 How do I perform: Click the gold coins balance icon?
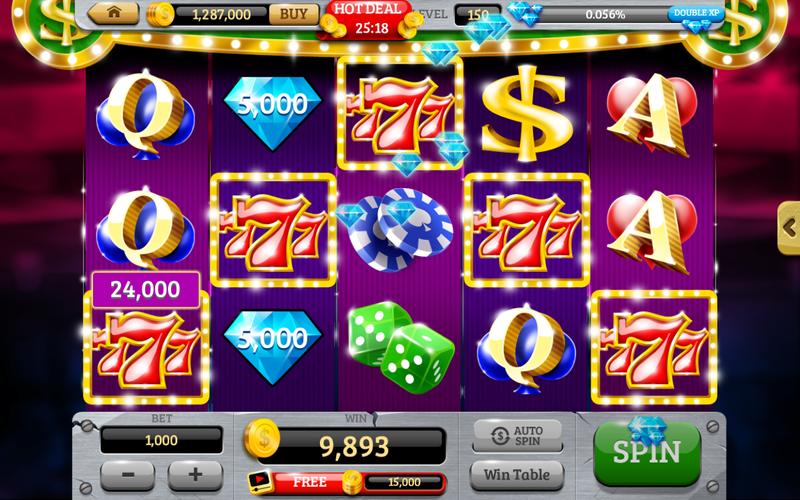coord(160,14)
